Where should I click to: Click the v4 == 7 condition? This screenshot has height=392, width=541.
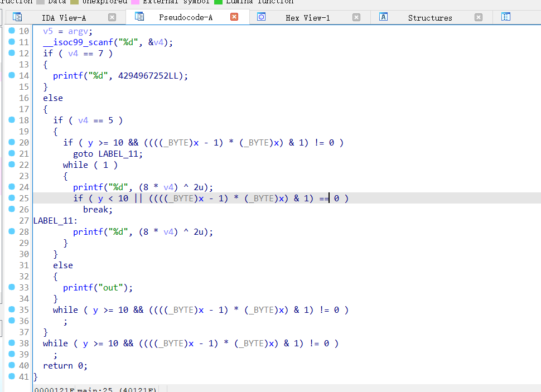[x=85, y=54]
